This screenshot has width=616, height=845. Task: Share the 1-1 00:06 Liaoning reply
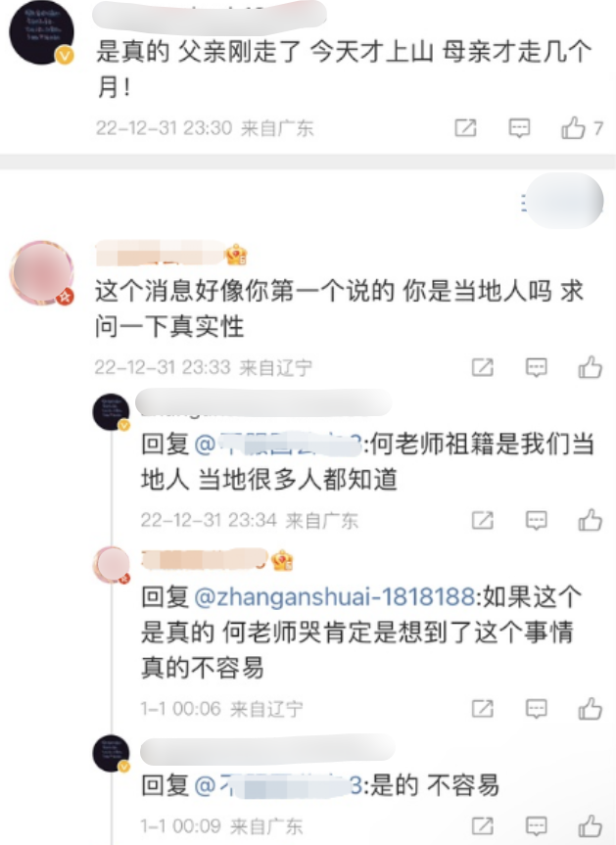point(483,708)
